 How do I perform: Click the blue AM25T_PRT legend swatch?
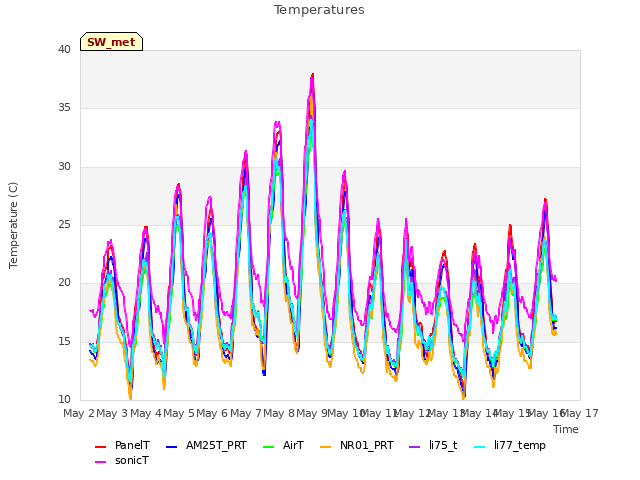[171, 447]
